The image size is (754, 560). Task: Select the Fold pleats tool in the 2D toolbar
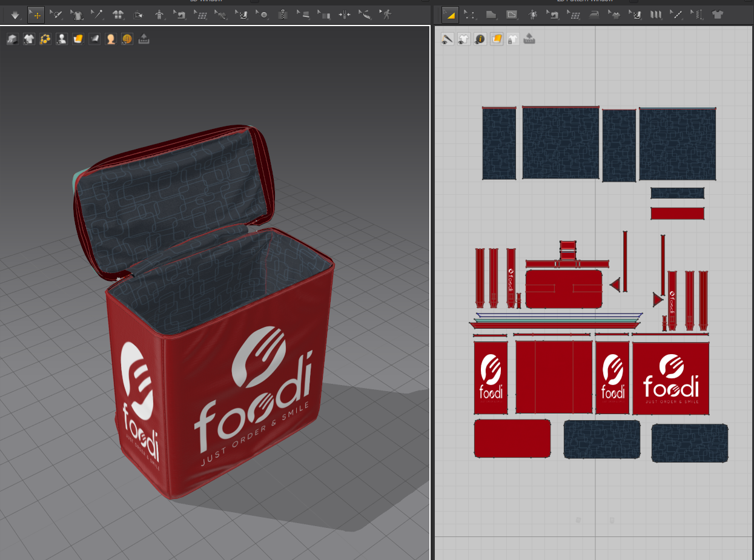(657, 15)
